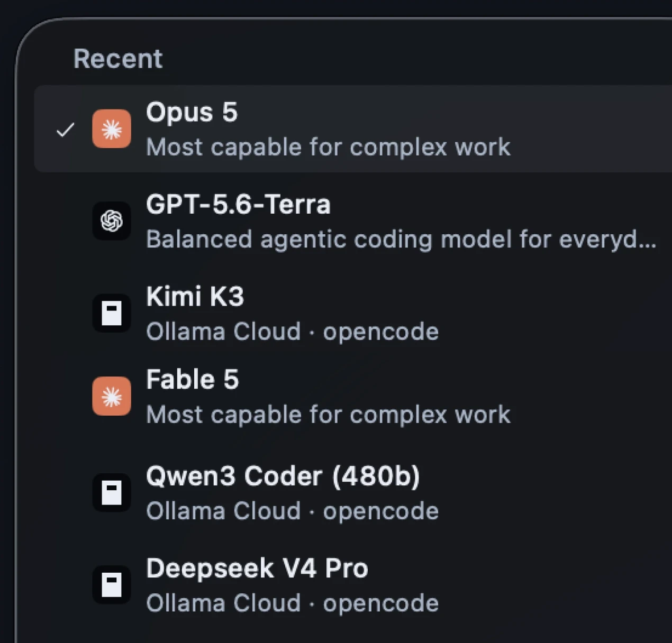The height and width of the screenshot is (643, 672).
Task: Click the icon beside Deepseek V4 Pro
Action: coord(112,585)
